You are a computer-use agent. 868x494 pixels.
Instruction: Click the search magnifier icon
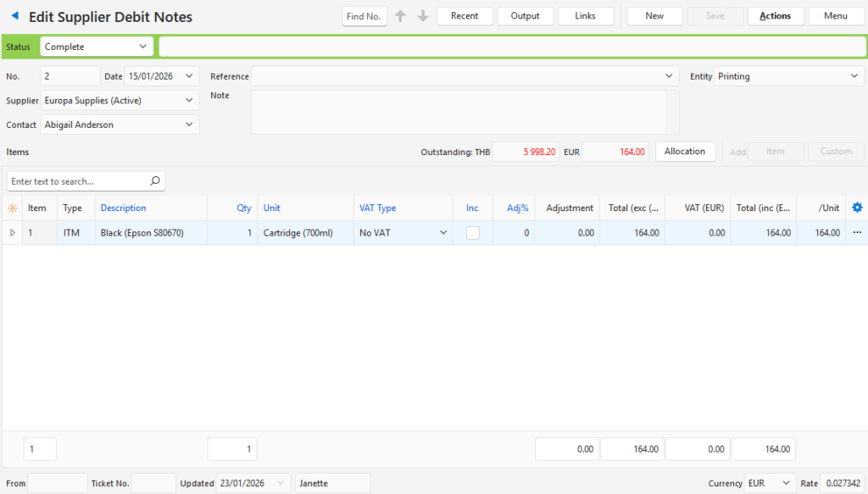coord(154,181)
